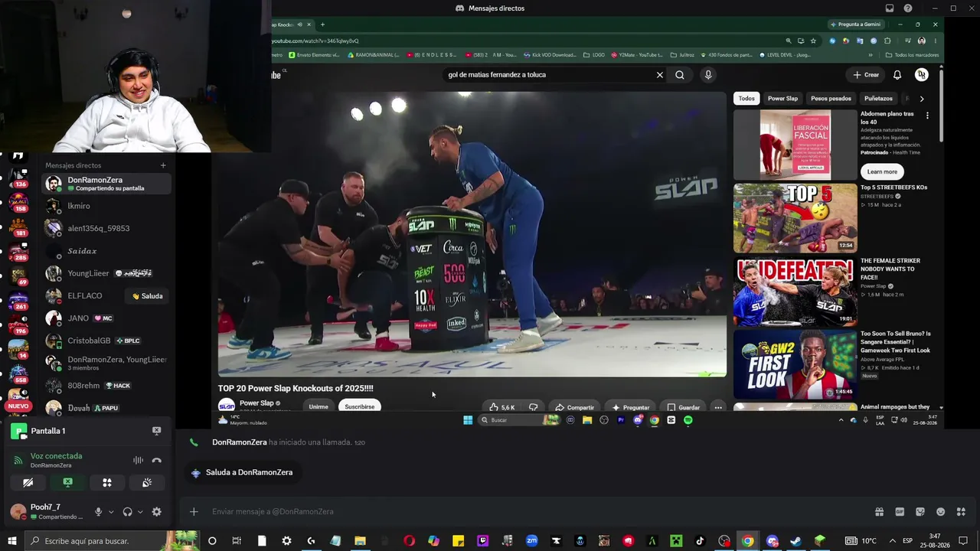Click the YouTube Crear button
This screenshot has width=980, height=551.
click(x=866, y=75)
